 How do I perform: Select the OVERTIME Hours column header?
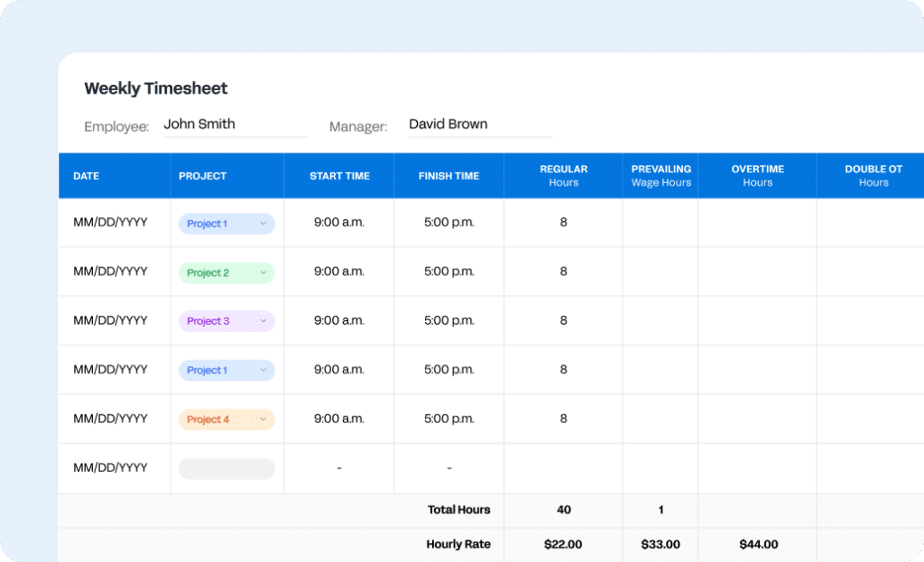[758, 176]
